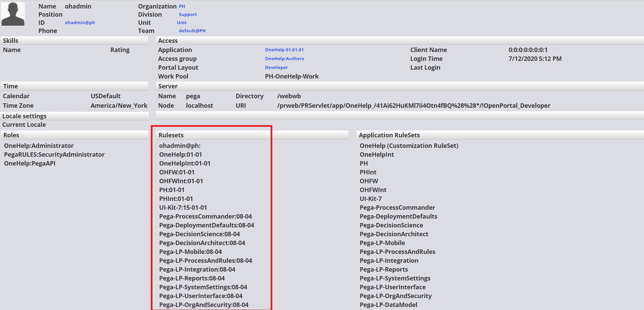
Task: Expand the Locale settings section
Action: tap(24, 116)
